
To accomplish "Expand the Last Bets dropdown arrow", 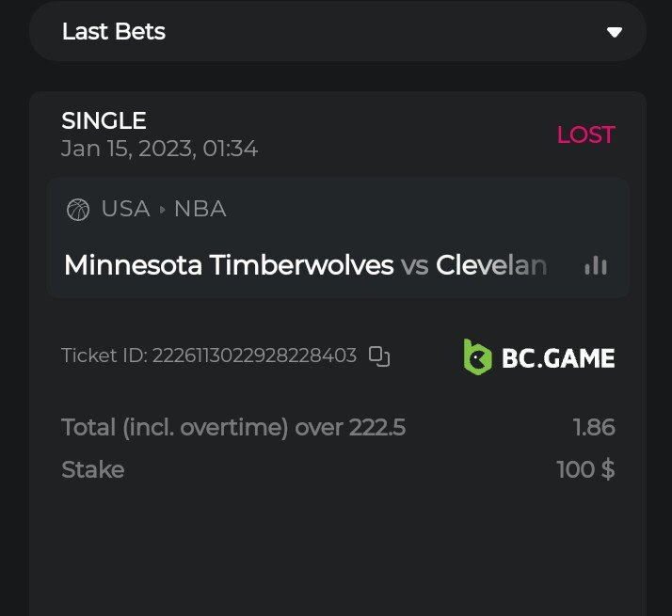I will click(615, 32).
